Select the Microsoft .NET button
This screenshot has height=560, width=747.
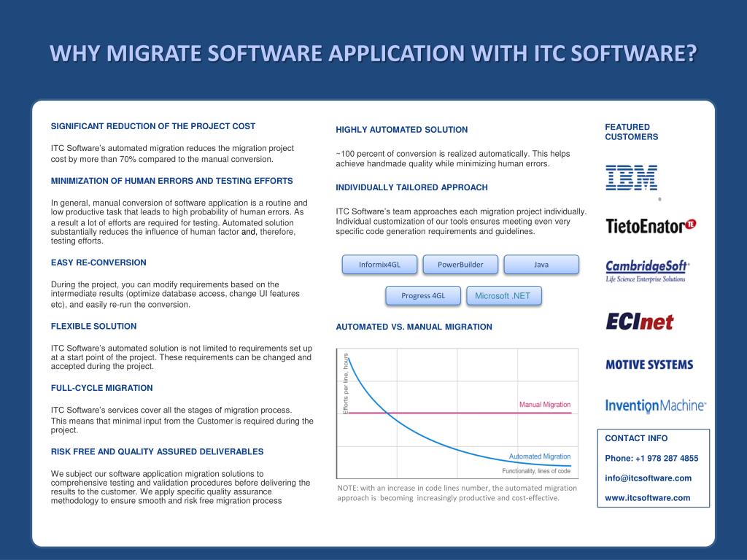[x=503, y=296]
